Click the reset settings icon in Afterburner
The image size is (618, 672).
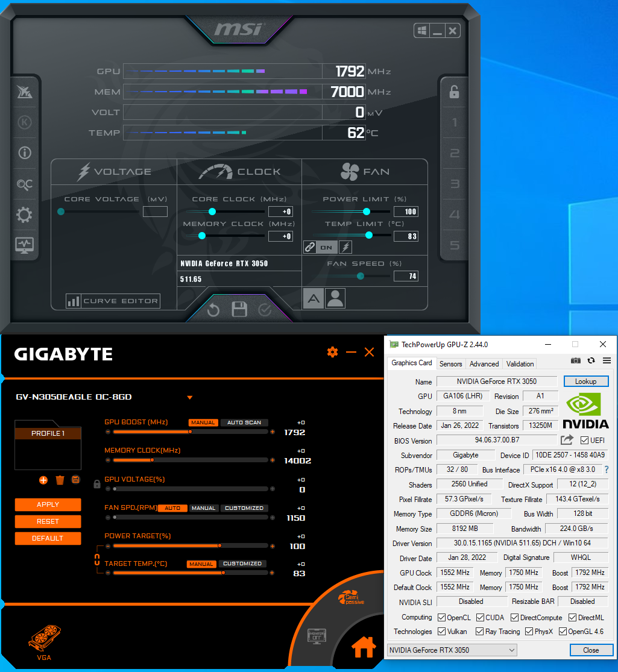[x=213, y=309]
